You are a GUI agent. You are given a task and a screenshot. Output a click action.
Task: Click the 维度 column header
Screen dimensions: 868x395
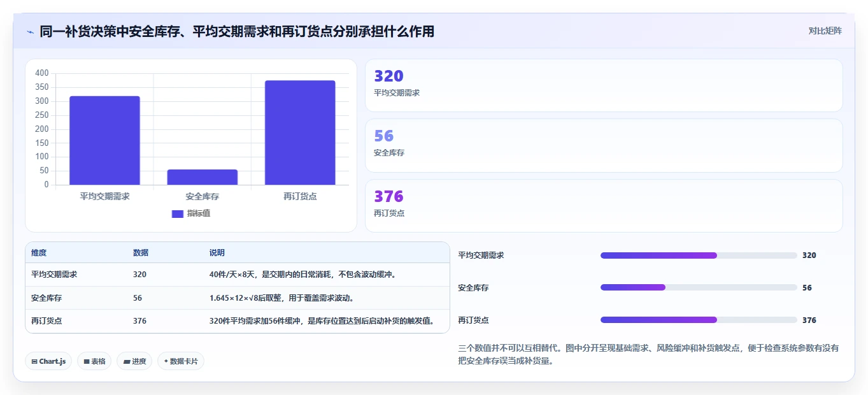(x=39, y=253)
